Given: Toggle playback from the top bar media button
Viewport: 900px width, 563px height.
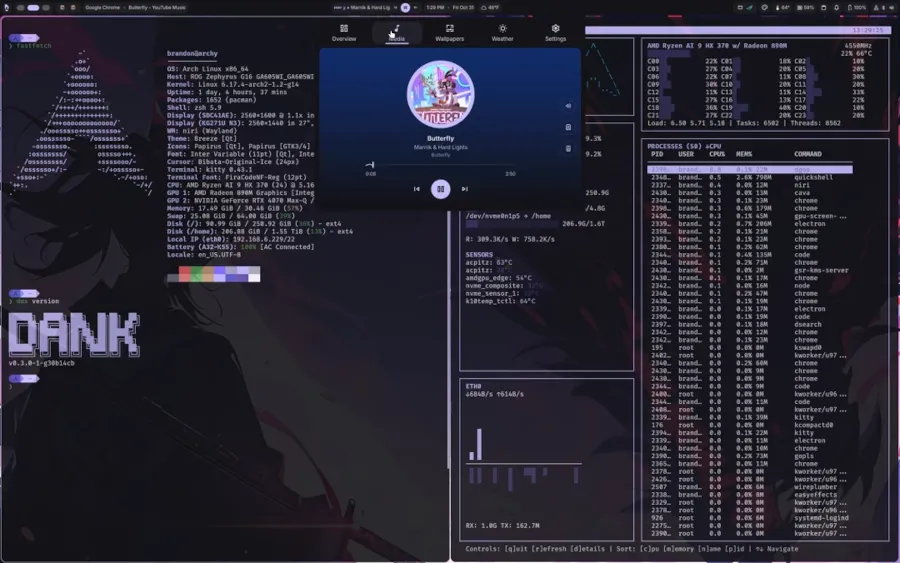Looking at the screenshot, I should [405, 7].
